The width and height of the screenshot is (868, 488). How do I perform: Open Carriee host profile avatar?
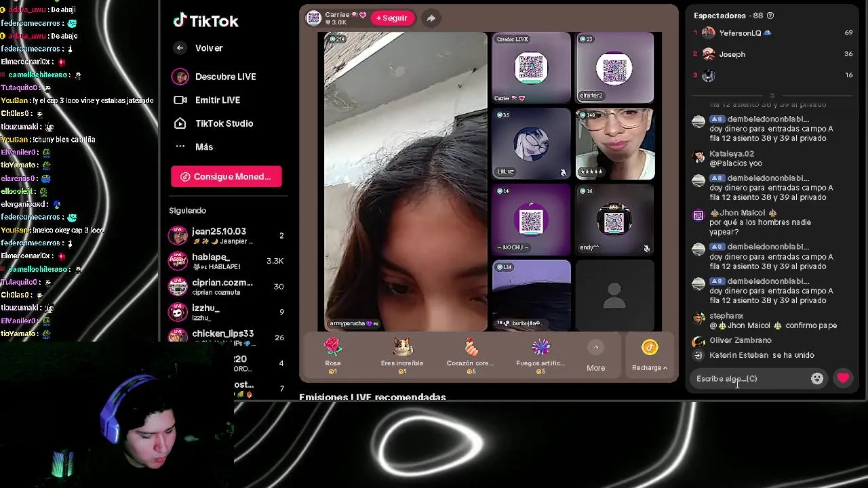tap(313, 18)
